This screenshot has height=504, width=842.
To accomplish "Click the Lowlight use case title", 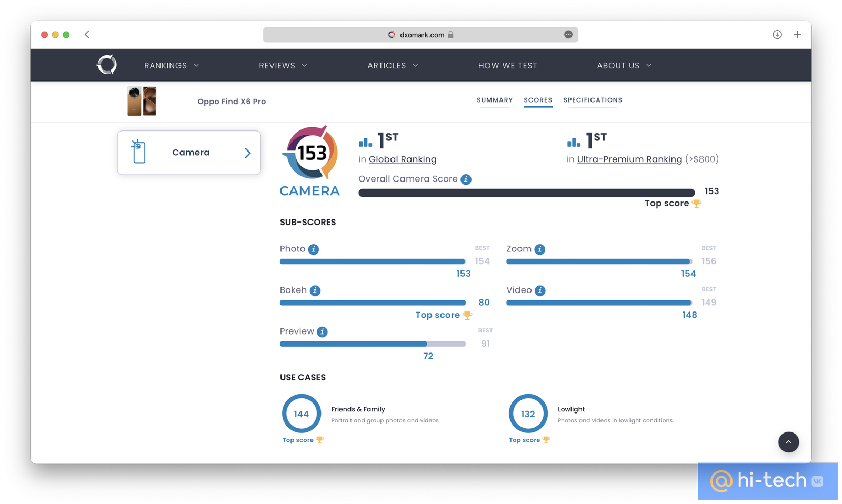I will [571, 409].
